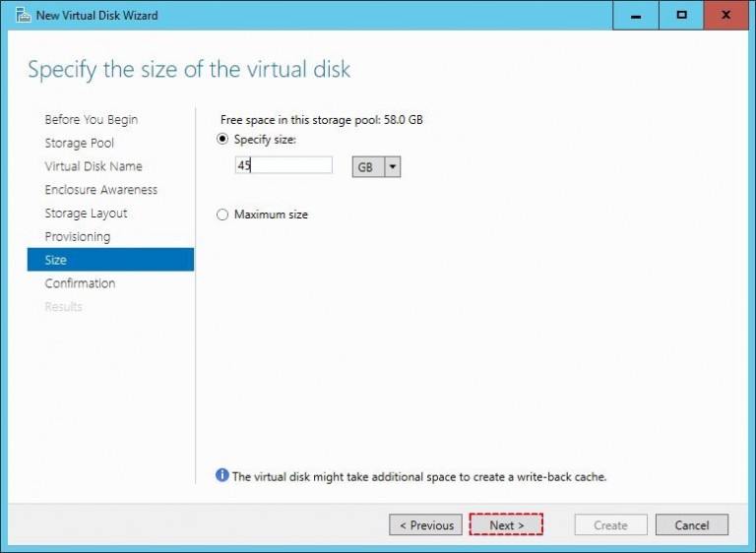Select the Specify size radio button

(222, 140)
